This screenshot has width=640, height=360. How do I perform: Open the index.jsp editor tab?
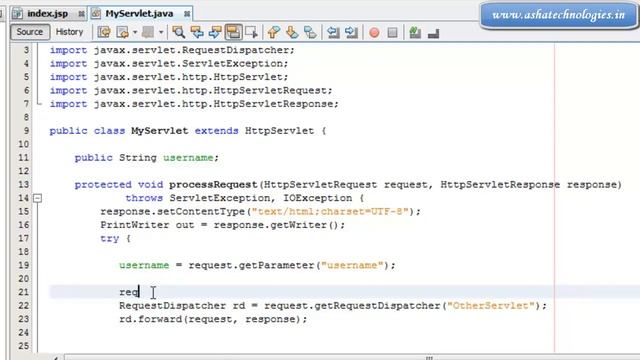pyautogui.click(x=47, y=13)
